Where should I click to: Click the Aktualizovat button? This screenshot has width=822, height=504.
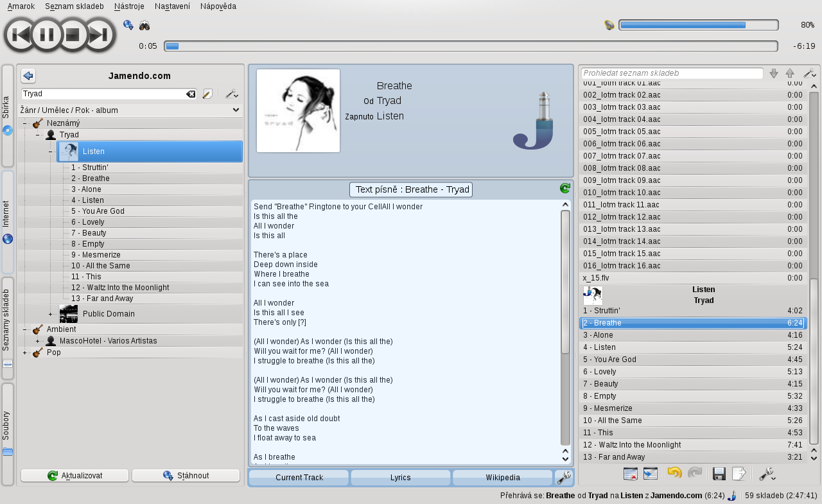click(74, 476)
